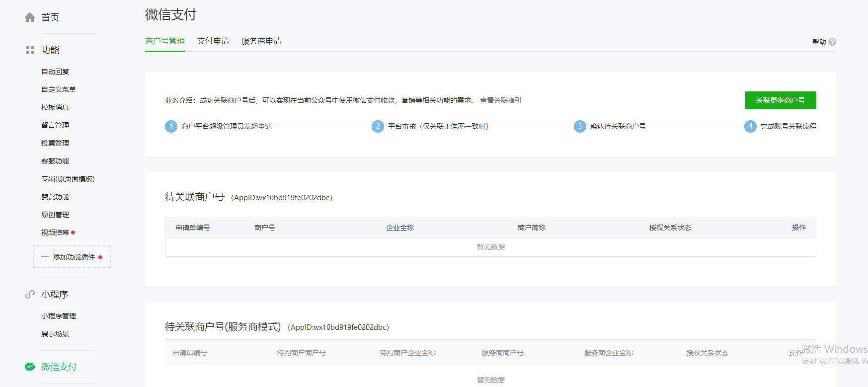The height and width of the screenshot is (387, 868).
Task: Click the home icon beside 首页
Action: click(30, 17)
